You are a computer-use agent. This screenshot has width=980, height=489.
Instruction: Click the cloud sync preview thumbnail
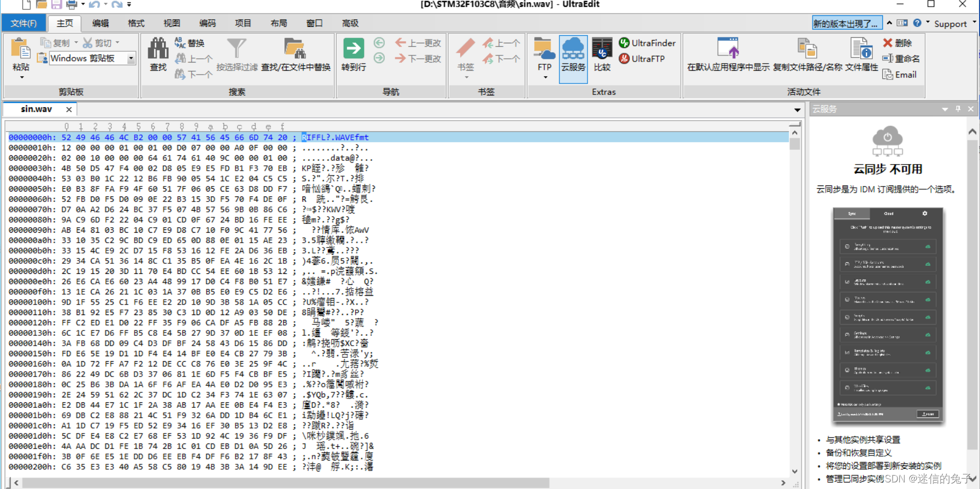click(x=888, y=314)
